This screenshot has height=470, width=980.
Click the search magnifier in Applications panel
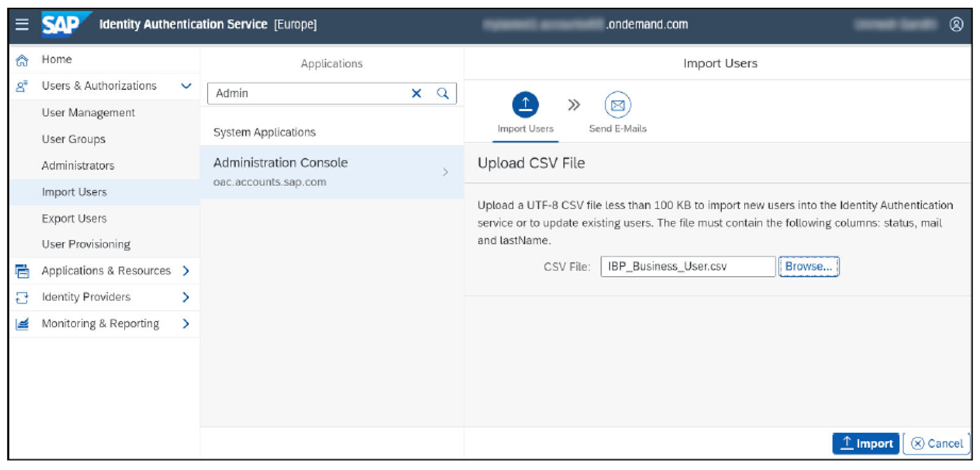443,93
